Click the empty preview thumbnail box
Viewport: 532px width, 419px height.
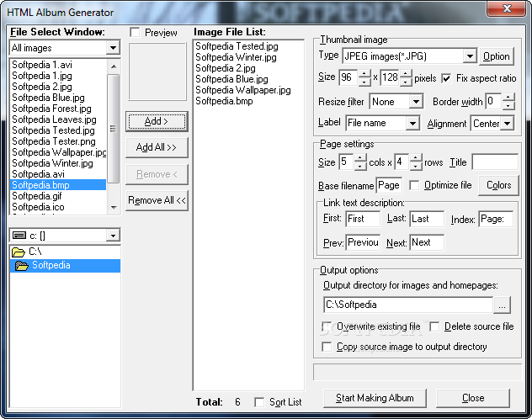[157, 72]
